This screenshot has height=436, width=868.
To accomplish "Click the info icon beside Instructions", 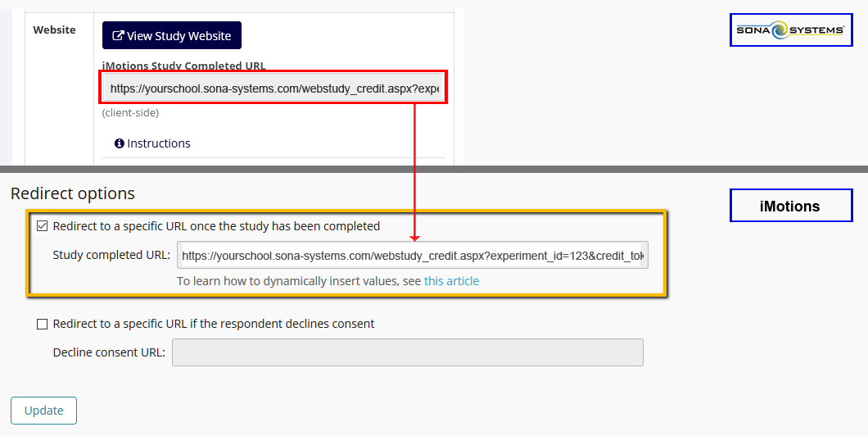I will click(x=119, y=143).
